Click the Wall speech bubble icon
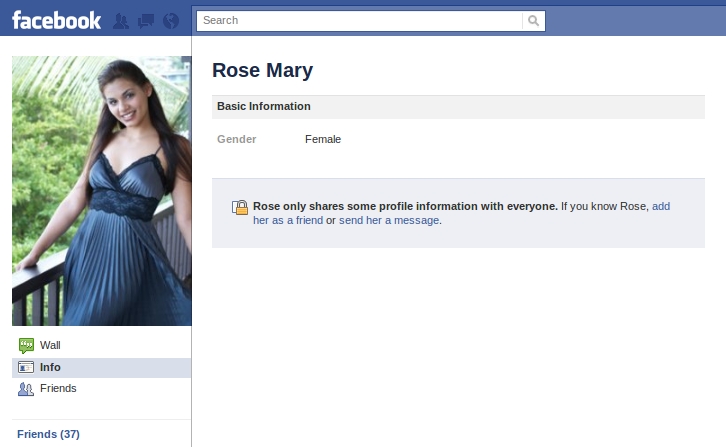The image size is (726, 447). [x=26, y=346]
